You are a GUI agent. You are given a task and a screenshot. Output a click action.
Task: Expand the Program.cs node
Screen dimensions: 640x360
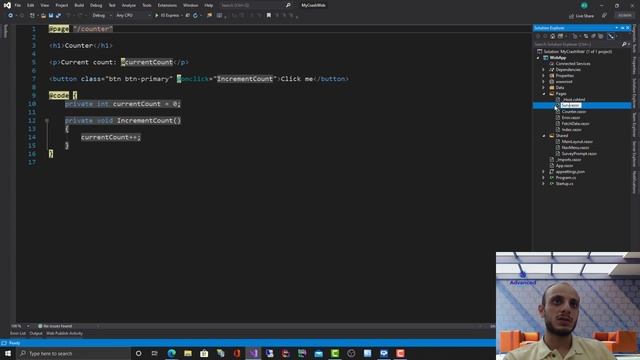[x=543, y=178]
